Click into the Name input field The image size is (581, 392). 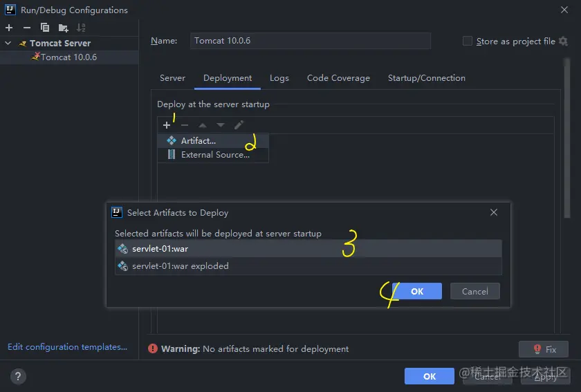tap(311, 41)
